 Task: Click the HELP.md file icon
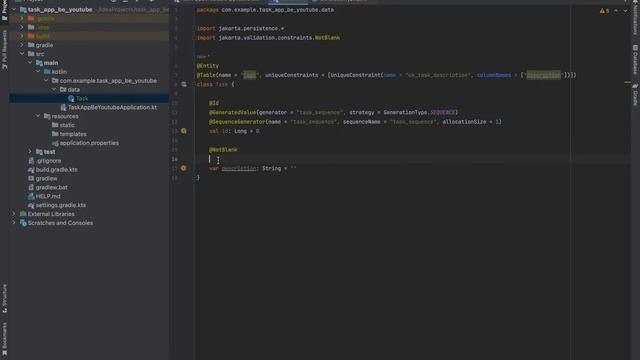click(x=31, y=196)
